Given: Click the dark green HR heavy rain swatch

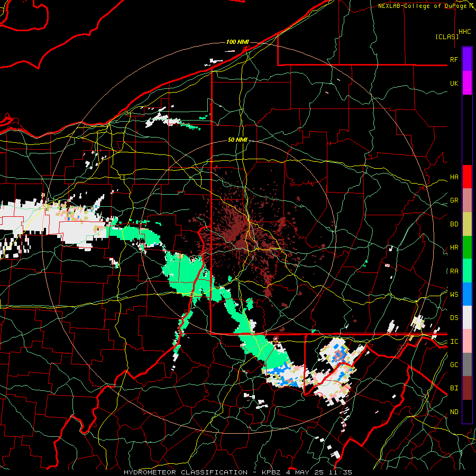Looking at the screenshot, I should (x=467, y=248).
